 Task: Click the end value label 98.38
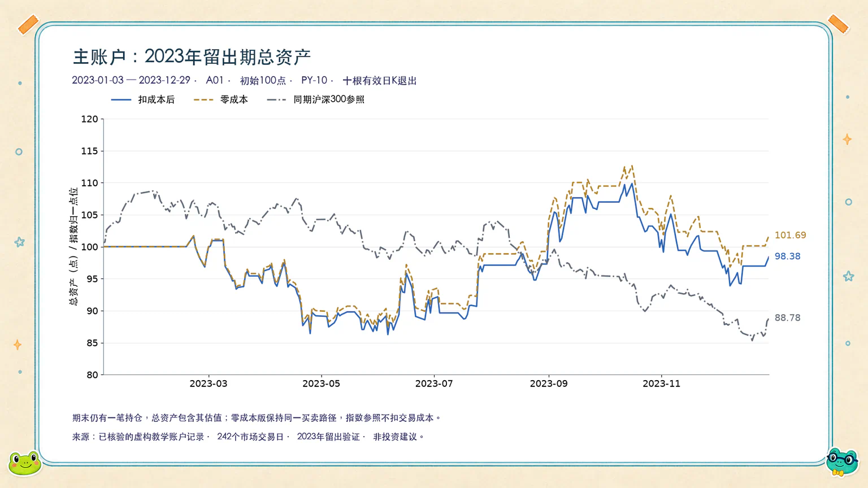click(787, 256)
